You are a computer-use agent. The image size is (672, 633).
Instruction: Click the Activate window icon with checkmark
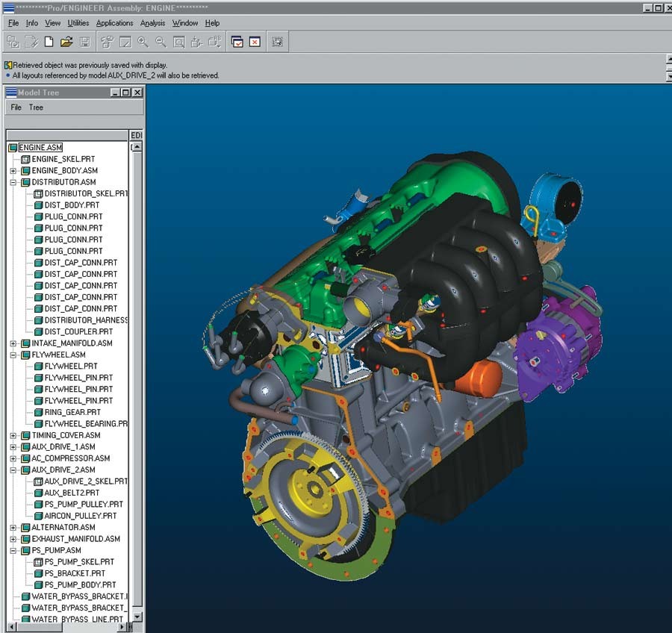point(237,42)
